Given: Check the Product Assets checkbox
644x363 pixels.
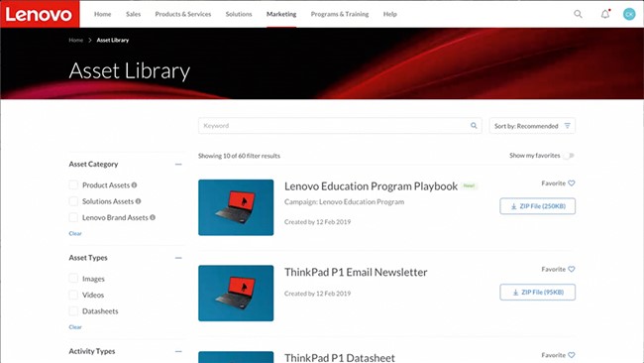Looking at the screenshot, I should [x=73, y=185].
